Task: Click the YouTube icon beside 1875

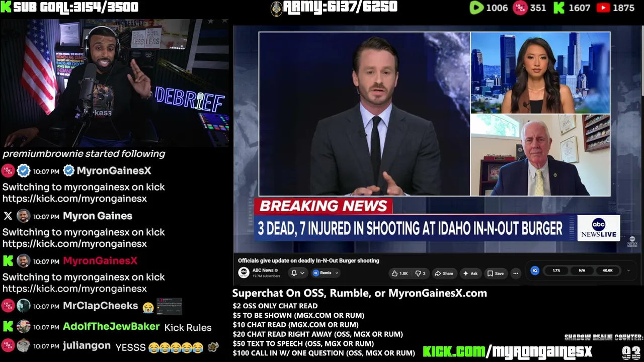Action: (603, 8)
